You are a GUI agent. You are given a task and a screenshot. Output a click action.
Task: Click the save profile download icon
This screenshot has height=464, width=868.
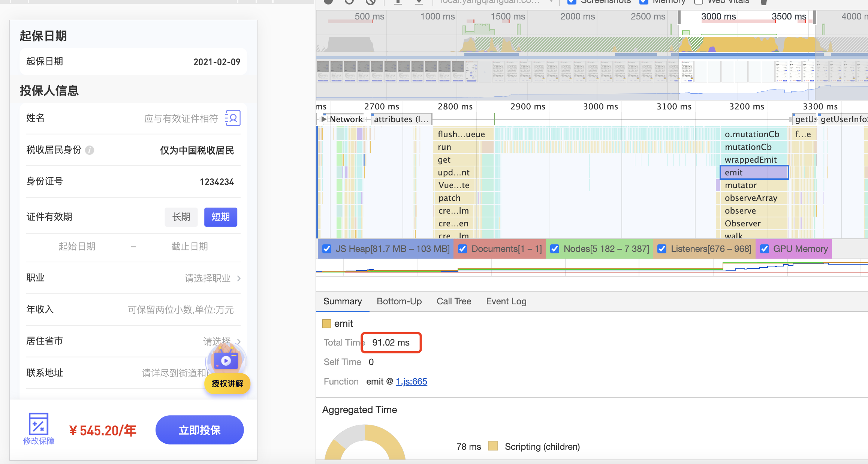419,2
